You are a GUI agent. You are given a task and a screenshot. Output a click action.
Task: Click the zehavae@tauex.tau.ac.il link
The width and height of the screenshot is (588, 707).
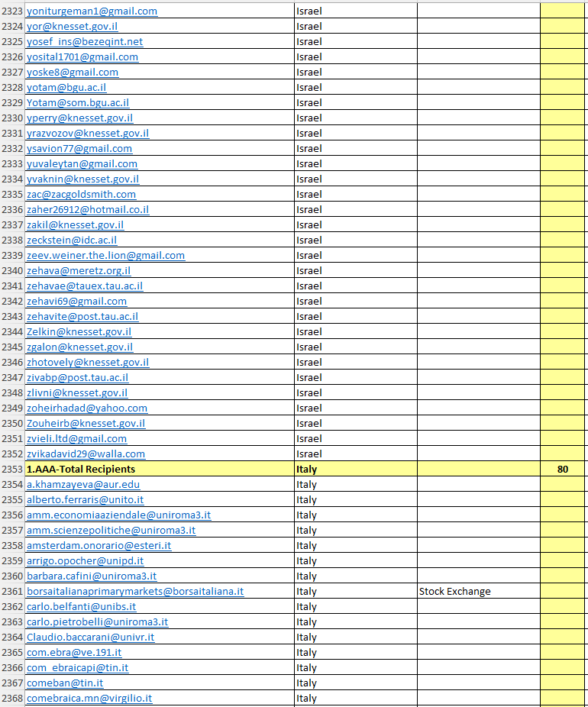pyautogui.click(x=85, y=286)
